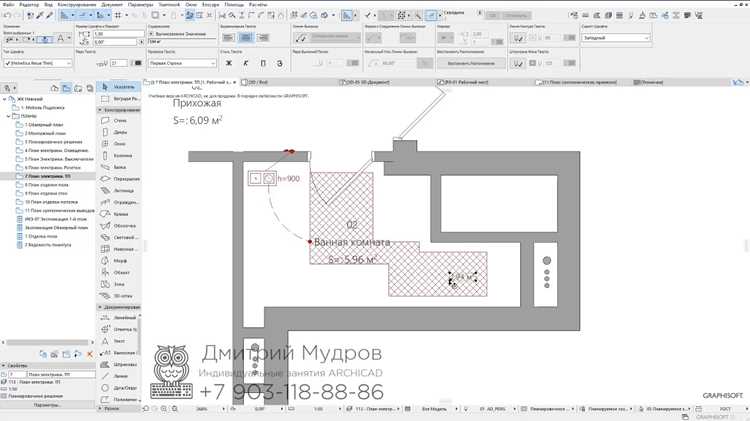This screenshot has height=421, width=750.
Task: Select the Arrow (Указатель) tool
Action: (119, 87)
